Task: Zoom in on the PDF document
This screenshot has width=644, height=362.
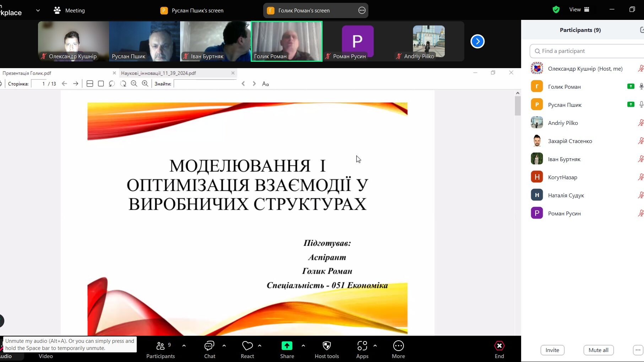Action: point(145,84)
